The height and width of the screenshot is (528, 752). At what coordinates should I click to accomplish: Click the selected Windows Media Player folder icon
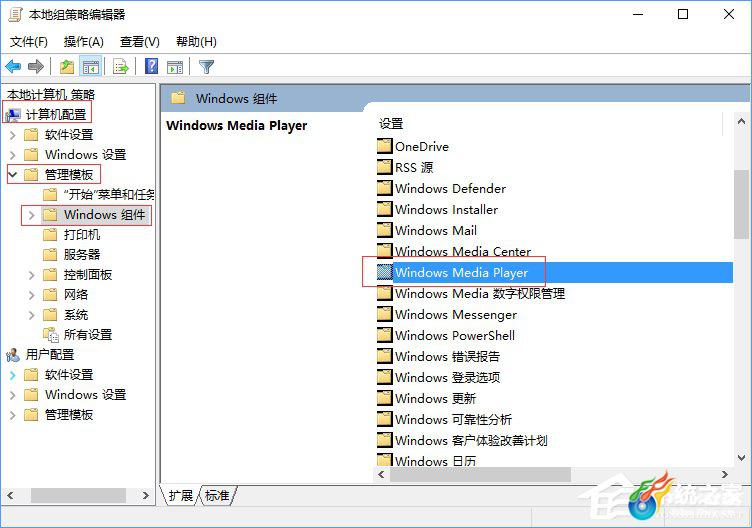(385, 272)
